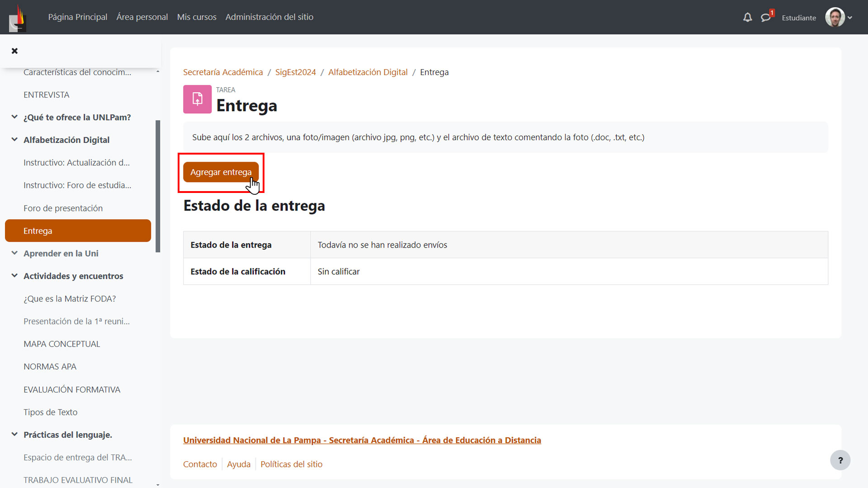Close the course index drawer
The height and width of the screenshot is (488, 868).
coord(14,51)
